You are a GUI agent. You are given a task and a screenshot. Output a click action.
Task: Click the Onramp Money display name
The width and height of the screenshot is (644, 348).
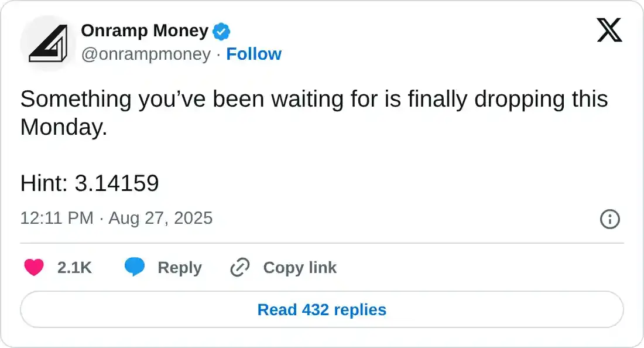click(145, 30)
